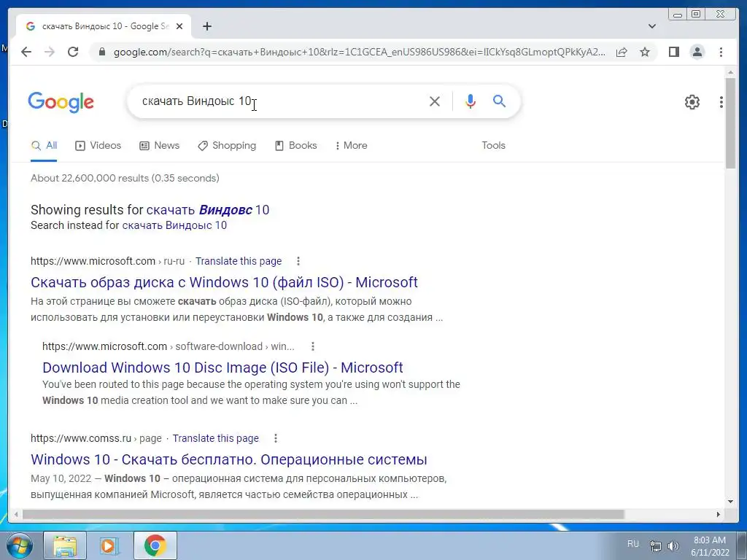The width and height of the screenshot is (747, 560).
Task: Click the corrected query скачать Виндовс 10
Action: (x=208, y=210)
